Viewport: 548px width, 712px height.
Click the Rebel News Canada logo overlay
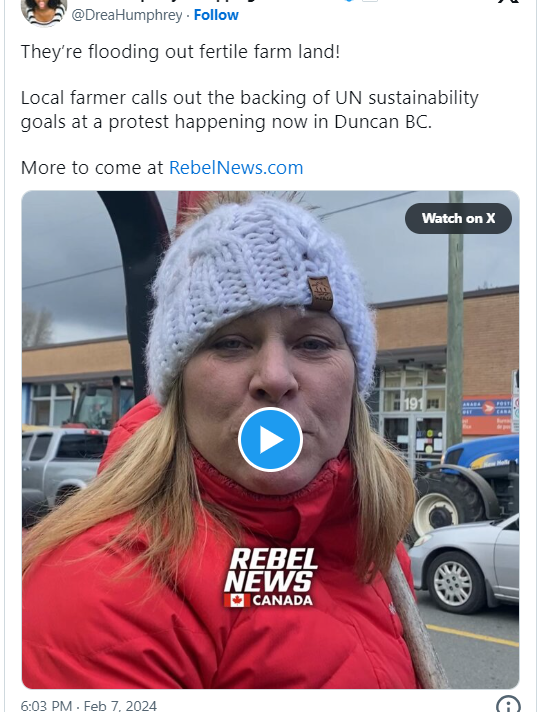tap(271, 577)
